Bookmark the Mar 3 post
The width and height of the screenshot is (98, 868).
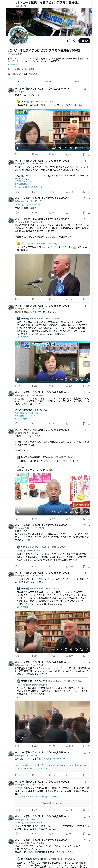tap(84, 154)
